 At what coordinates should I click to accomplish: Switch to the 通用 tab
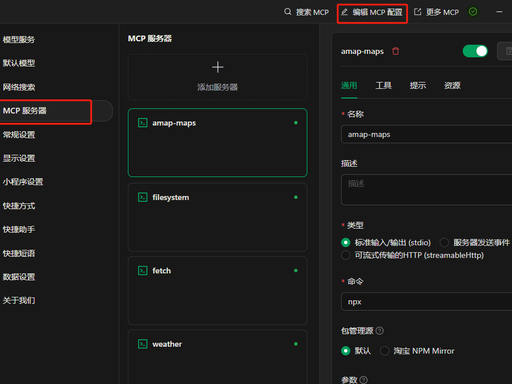pos(349,86)
